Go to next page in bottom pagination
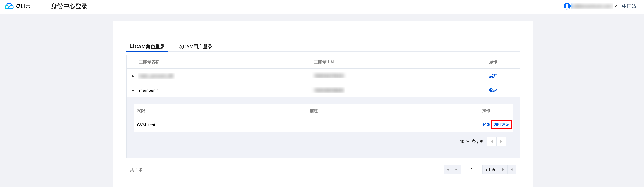The image size is (644, 187). point(503,170)
